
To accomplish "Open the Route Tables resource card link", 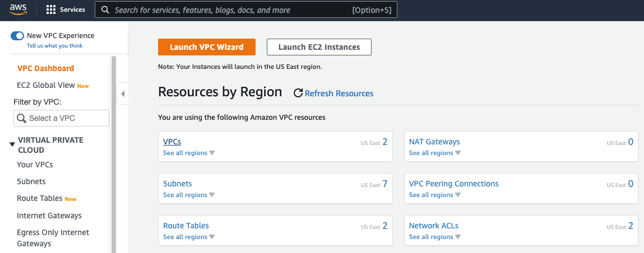I will pos(186,226).
